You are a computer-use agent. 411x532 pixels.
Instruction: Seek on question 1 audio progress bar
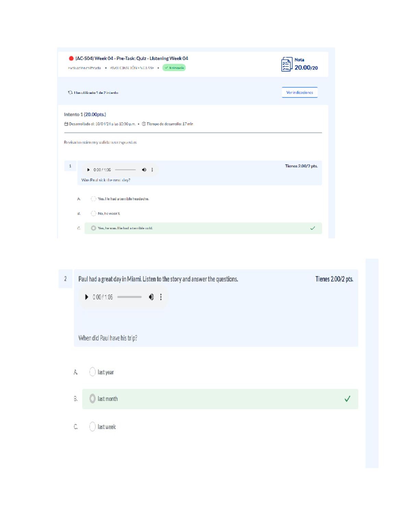tap(125, 170)
